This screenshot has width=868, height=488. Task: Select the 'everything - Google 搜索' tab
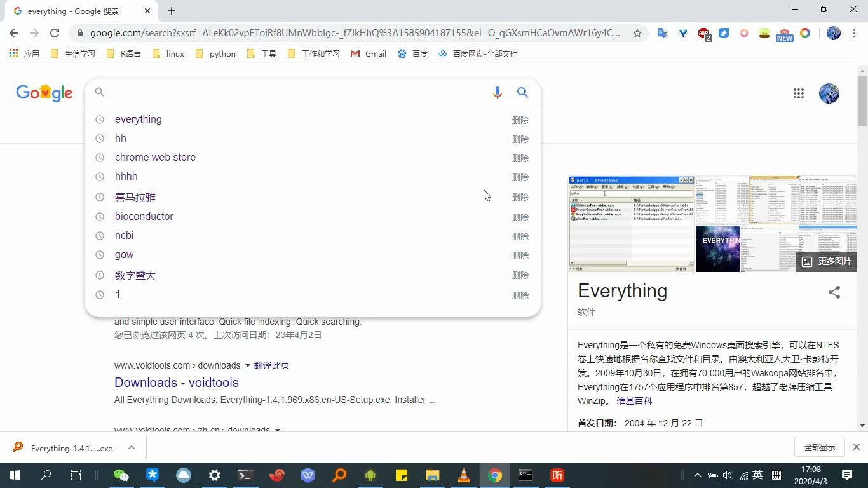83,11
